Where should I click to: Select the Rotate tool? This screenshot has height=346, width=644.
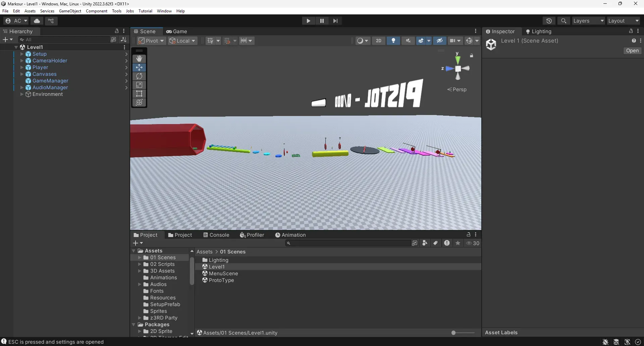[139, 76]
